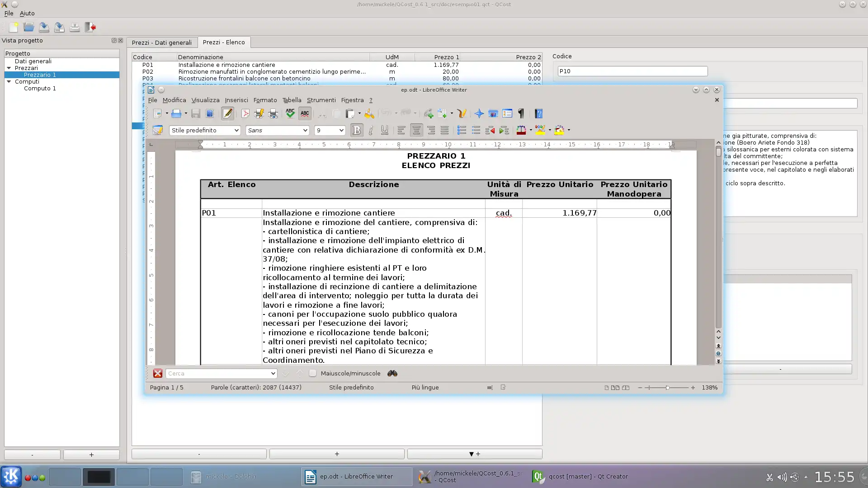Switch to Prezzi - Dati generali tab
This screenshot has width=868, height=488.
tap(162, 42)
